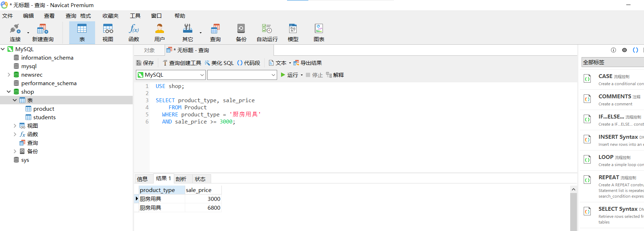Viewport: 644px width, 231px height.
Task: Click the result cell with value 6800
Action: coord(203,208)
